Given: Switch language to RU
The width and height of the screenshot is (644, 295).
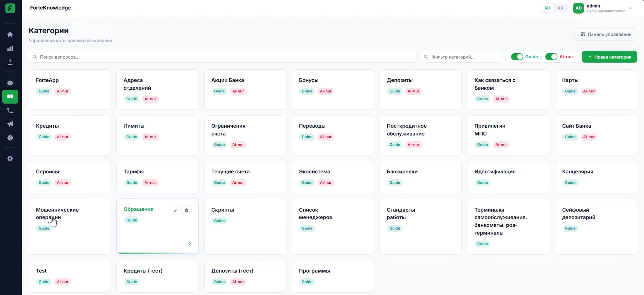Looking at the screenshot, I should [547, 8].
